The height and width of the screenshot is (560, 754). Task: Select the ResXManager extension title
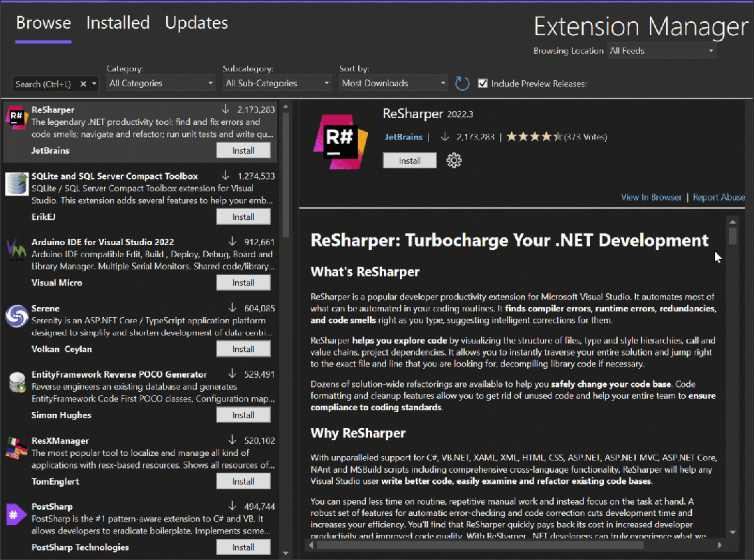tap(60, 441)
